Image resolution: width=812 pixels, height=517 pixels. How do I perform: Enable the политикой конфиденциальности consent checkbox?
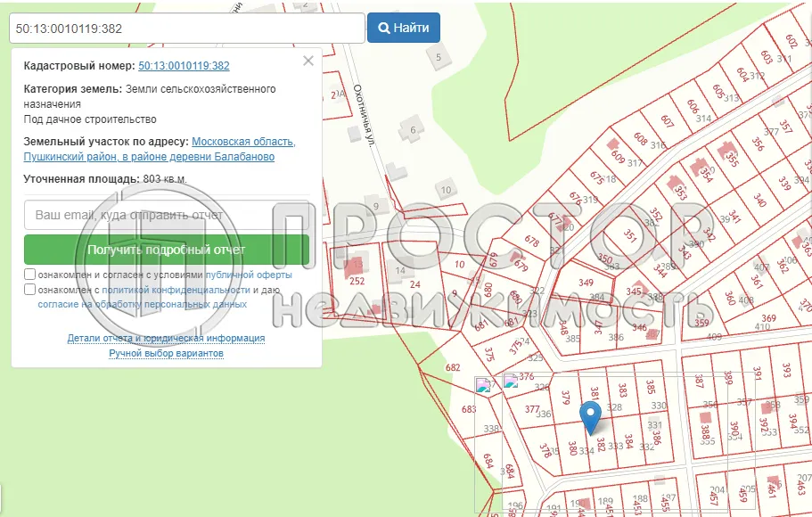(x=30, y=290)
